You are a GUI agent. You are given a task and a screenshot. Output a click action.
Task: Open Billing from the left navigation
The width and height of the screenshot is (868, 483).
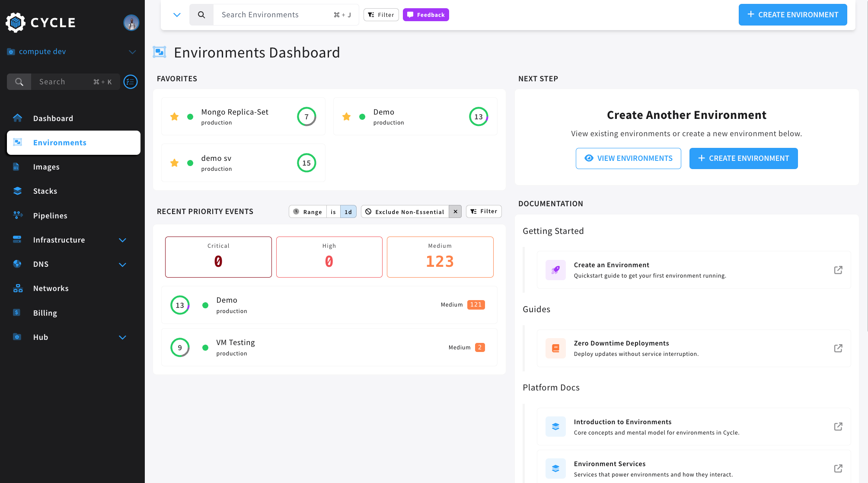pos(45,313)
